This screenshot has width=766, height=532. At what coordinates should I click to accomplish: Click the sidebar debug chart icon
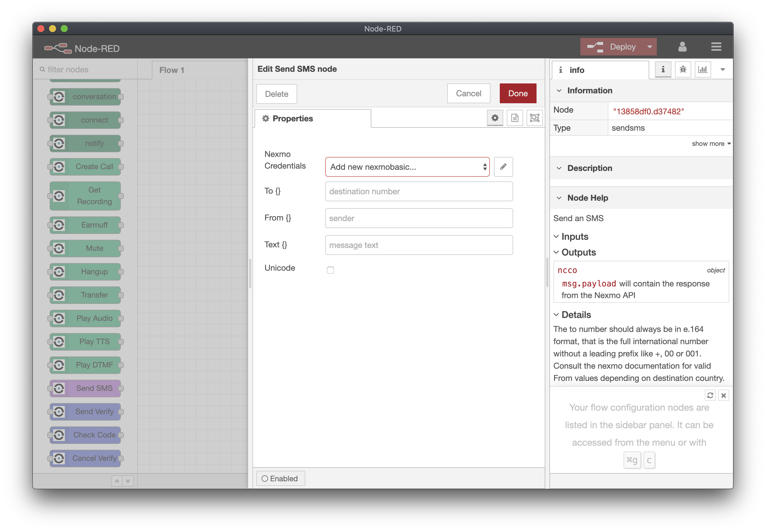point(703,70)
